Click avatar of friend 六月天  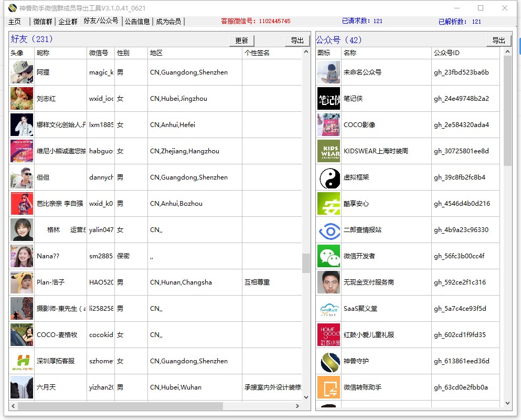click(22, 388)
